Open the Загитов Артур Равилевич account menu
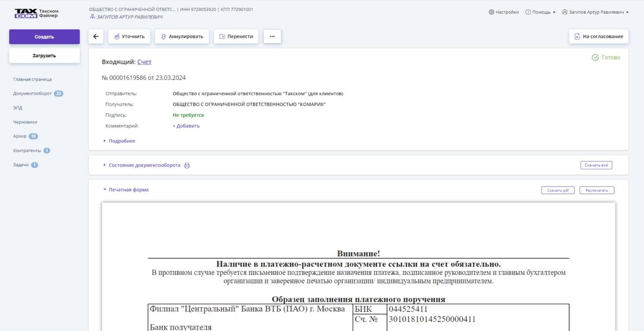 pyautogui.click(x=595, y=12)
